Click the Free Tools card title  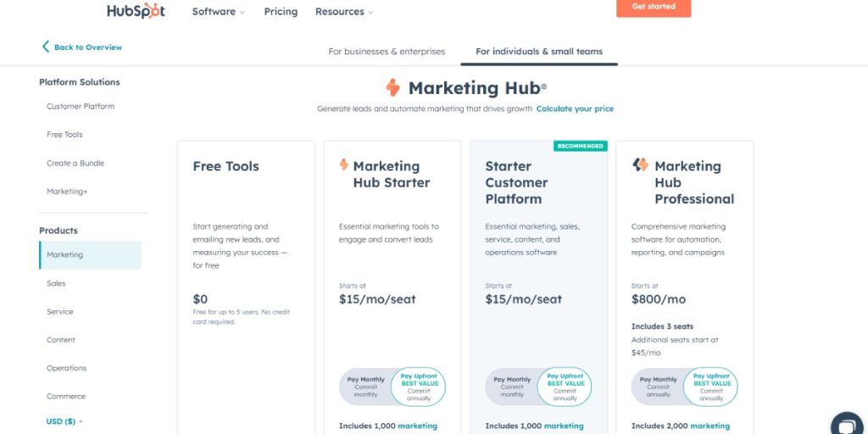click(x=225, y=166)
